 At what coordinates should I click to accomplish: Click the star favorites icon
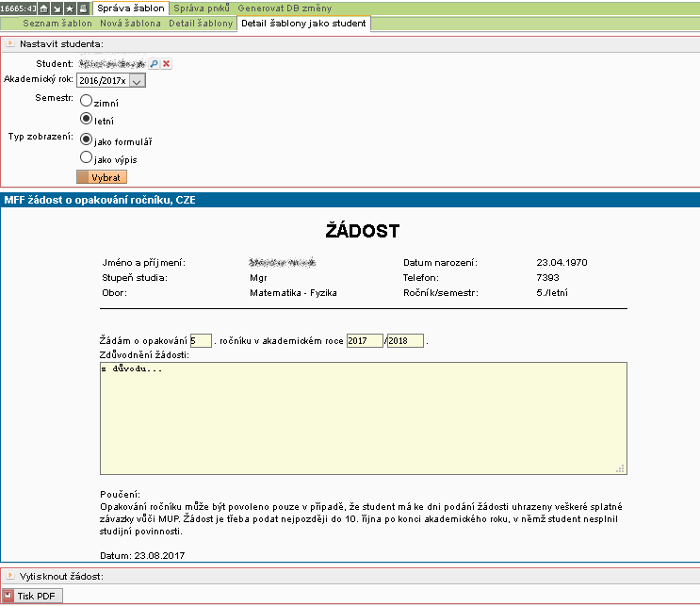click(x=70, y=8)
